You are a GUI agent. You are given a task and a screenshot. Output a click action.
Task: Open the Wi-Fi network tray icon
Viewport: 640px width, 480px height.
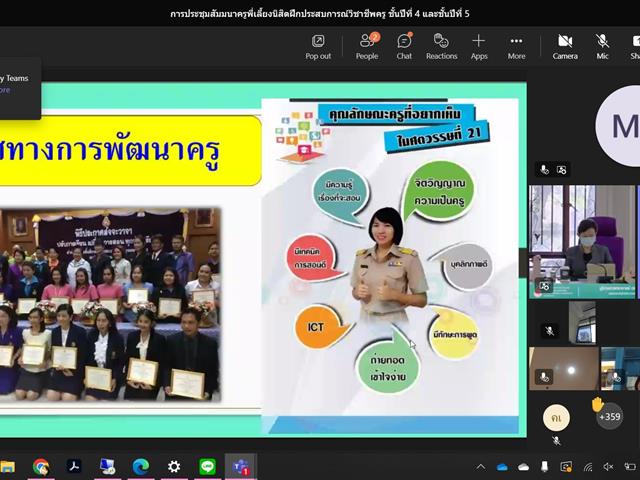point(588,467)
